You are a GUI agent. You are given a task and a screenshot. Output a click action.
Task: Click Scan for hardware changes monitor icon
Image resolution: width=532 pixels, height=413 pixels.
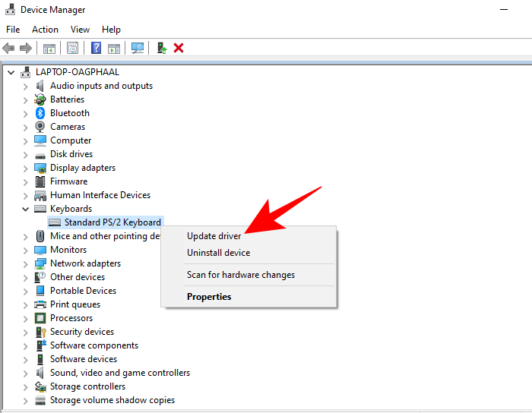pos(138,48)
